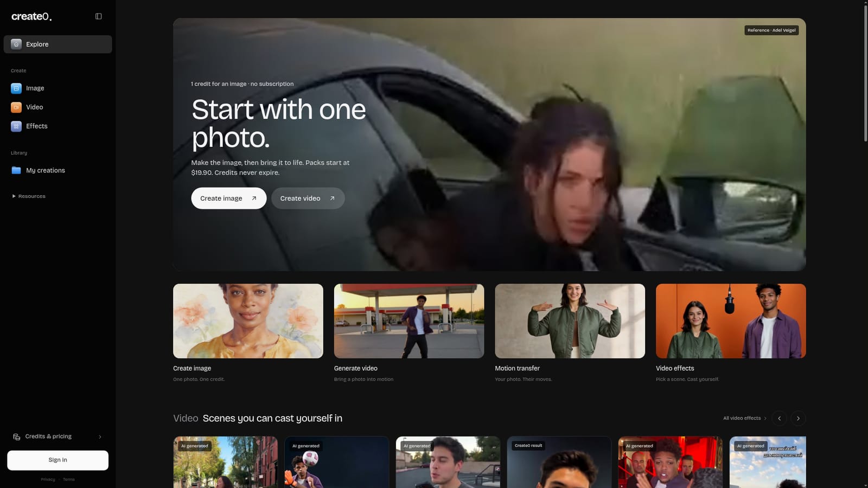Go to previous video effects with left arrow
This screenshot has height=488, width=868.
coord(780,418)
